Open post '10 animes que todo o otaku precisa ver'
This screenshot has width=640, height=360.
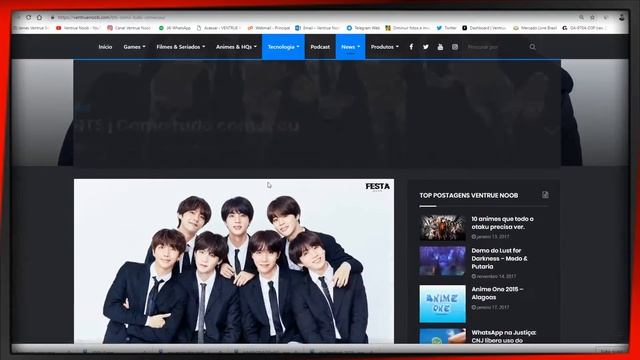tap(502, 223)
